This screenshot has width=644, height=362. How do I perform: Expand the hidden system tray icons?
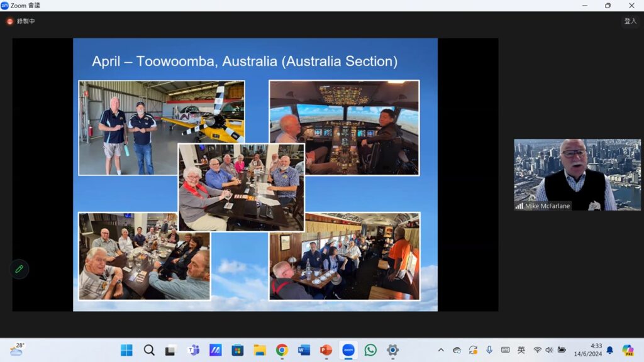[441, 350]
